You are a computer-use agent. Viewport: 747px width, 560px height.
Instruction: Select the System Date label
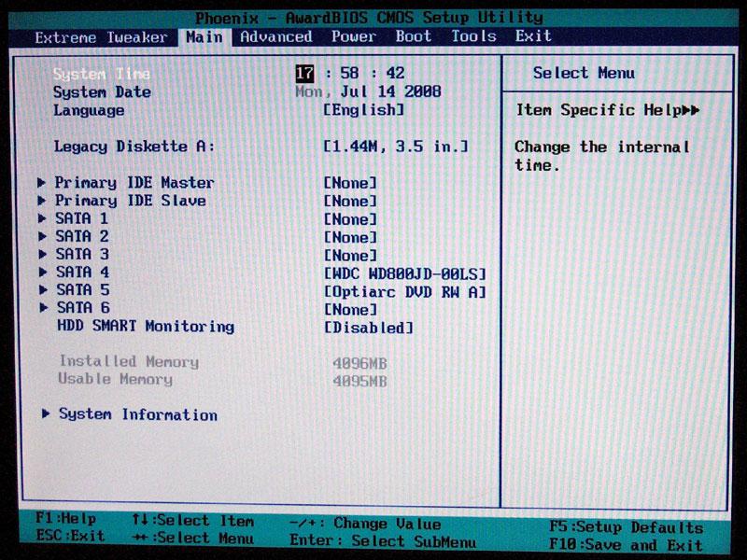pyautogui.click(x=102, y=91)
